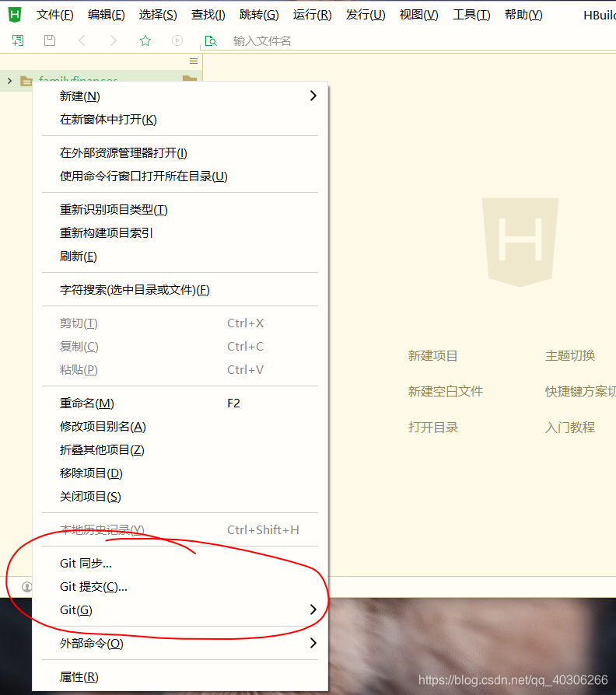Viewport: 616px width, 695px height.
Task: Select 属性(R) at menu bottom
Action: 180,677
